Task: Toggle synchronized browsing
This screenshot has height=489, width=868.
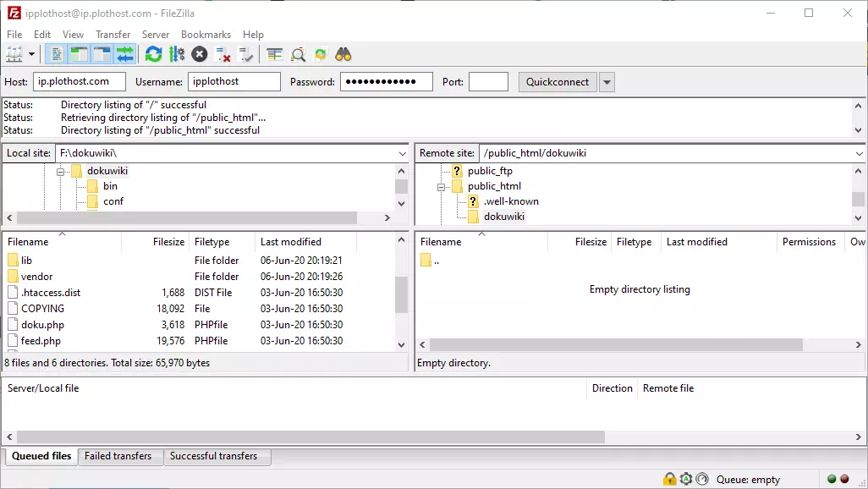Action: pyautogui.click(x=321, y=54)
